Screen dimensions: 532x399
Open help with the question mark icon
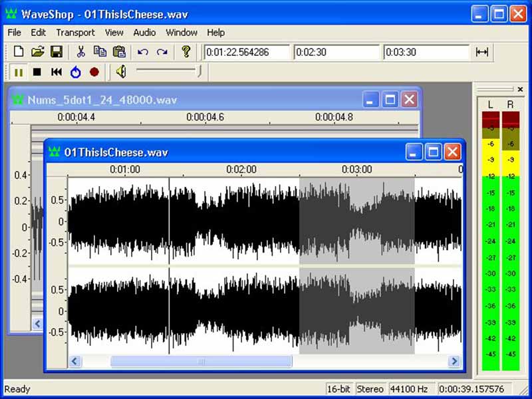[x=186, y=52]
